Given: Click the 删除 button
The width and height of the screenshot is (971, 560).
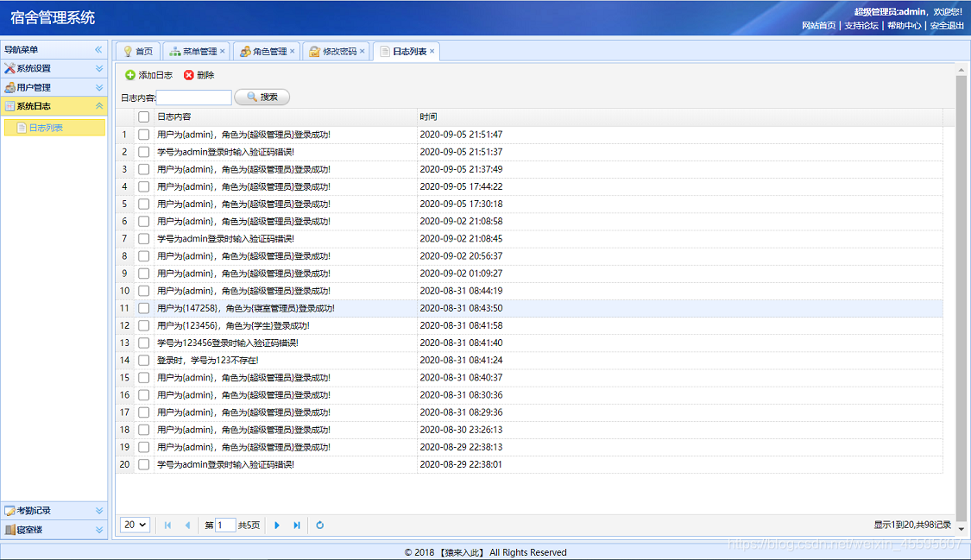Looking at the screenshot, I should [x=199, y=75].
